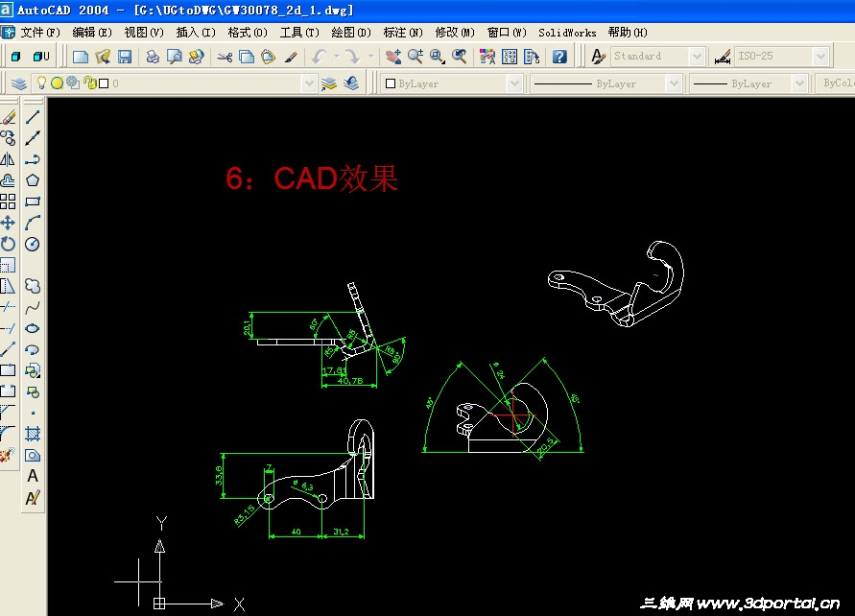
Task: Click the Plot (print) icon
Action: click(x=153, y=57)
